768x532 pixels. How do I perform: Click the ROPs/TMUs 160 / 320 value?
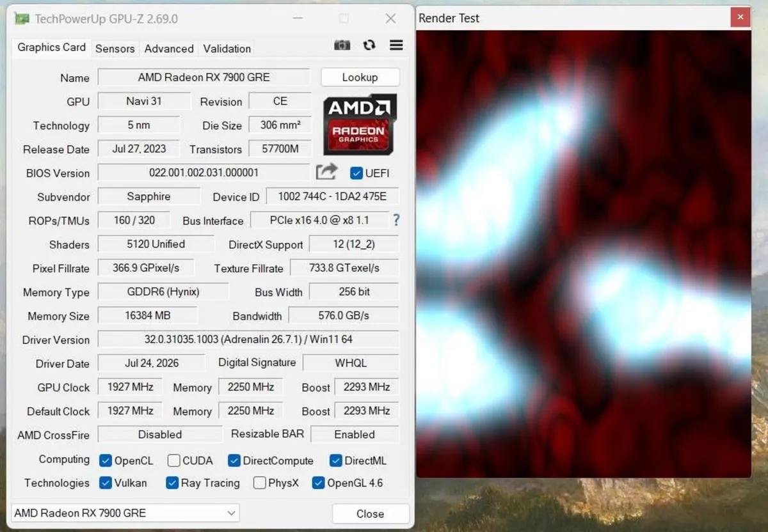(134, 220)
